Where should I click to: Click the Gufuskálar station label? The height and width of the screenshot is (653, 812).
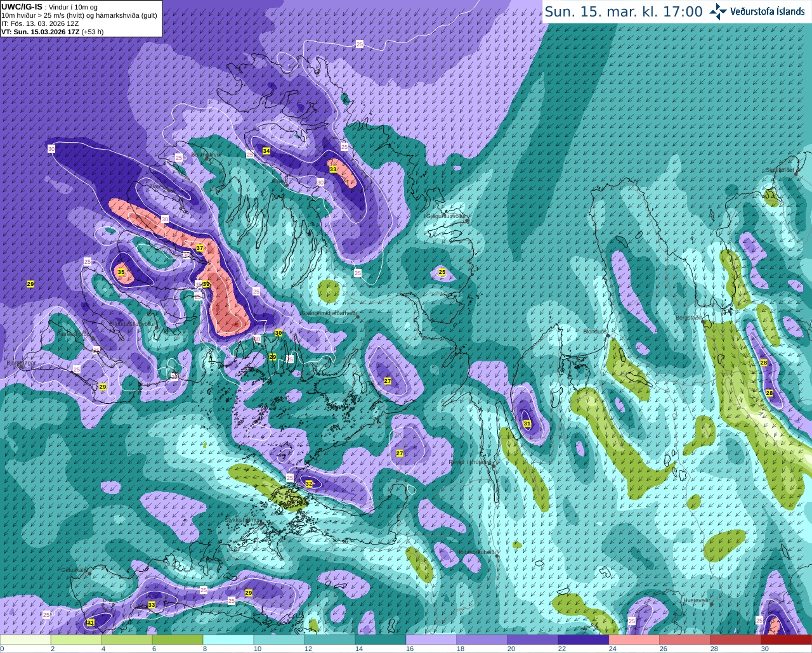[x=74, y=570]
